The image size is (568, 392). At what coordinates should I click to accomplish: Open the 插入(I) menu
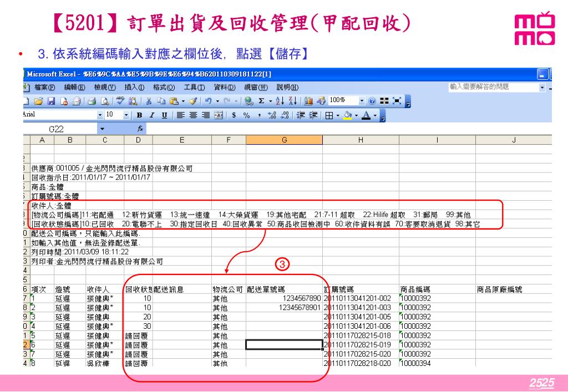coord(134,87)
